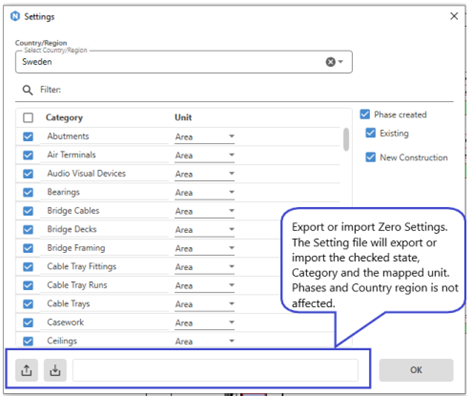Click the OK button
The height and width of the screenshot is (396, 472).
pos(416,370)
